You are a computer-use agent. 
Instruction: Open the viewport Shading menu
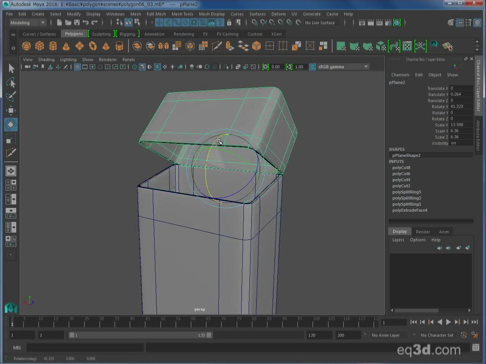pos(46,60)
